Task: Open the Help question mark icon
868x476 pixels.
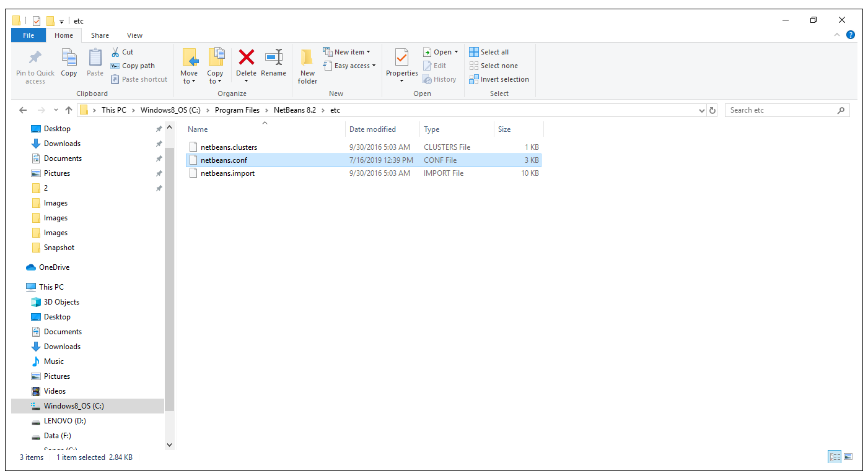Action: point(851,35)
